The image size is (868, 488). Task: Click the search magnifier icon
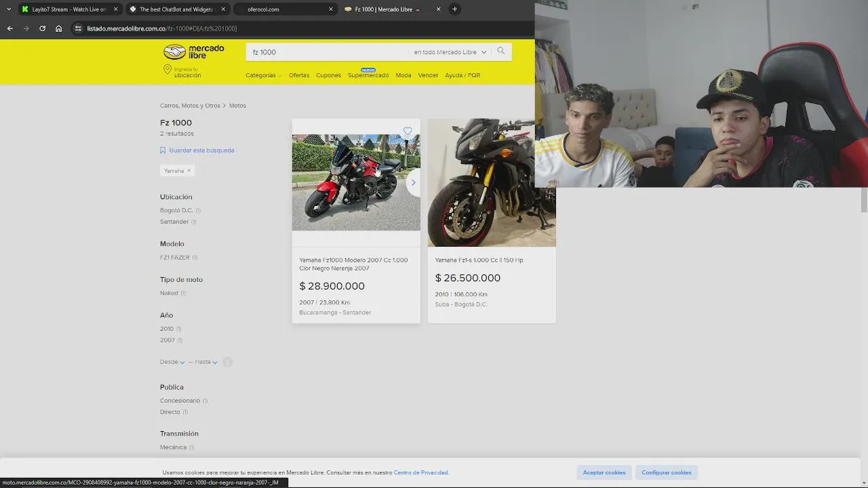(501, 51)
